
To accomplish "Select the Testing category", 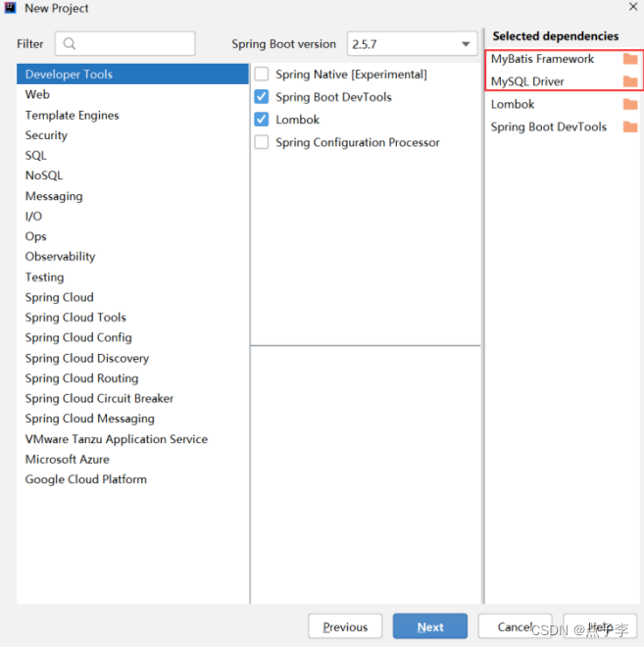I will tap(132, 276).
